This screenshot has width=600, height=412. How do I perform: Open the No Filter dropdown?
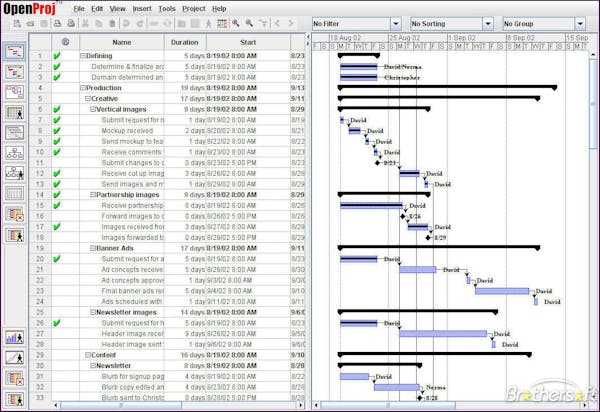click(396, 24)
